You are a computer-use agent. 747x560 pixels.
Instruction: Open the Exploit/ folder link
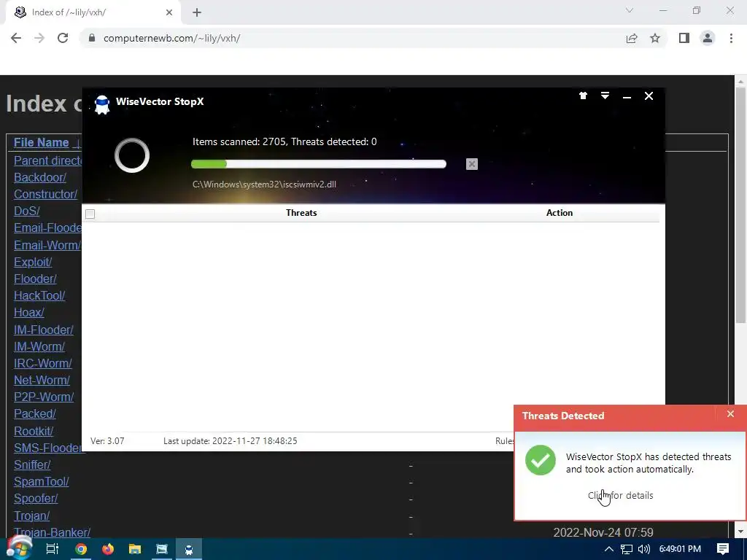tap(33, 262)
